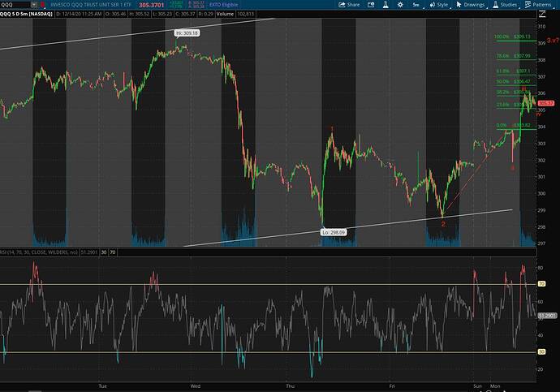
Task: Click the Thu date label on time axis
Action: click(x=290, y=386)
